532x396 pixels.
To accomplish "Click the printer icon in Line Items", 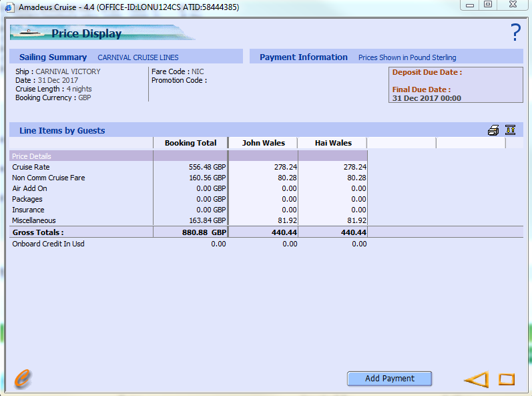I will (x=493, y=130).
